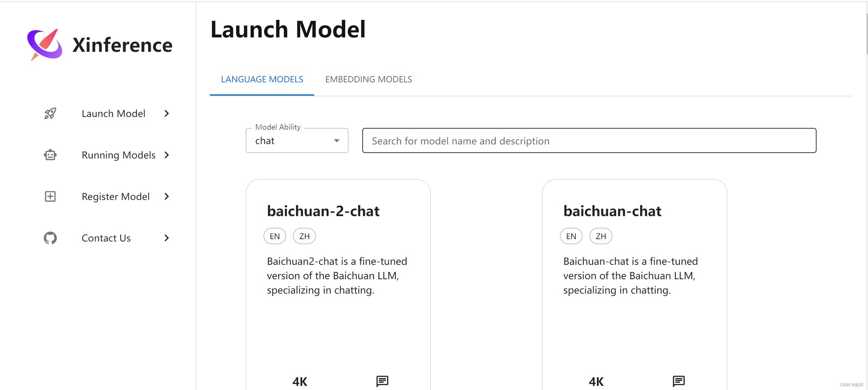Viewport: 868px width, 390px height.
Task: Click the chat icon on baichuan-2-chat card
Action: (382, 381)
